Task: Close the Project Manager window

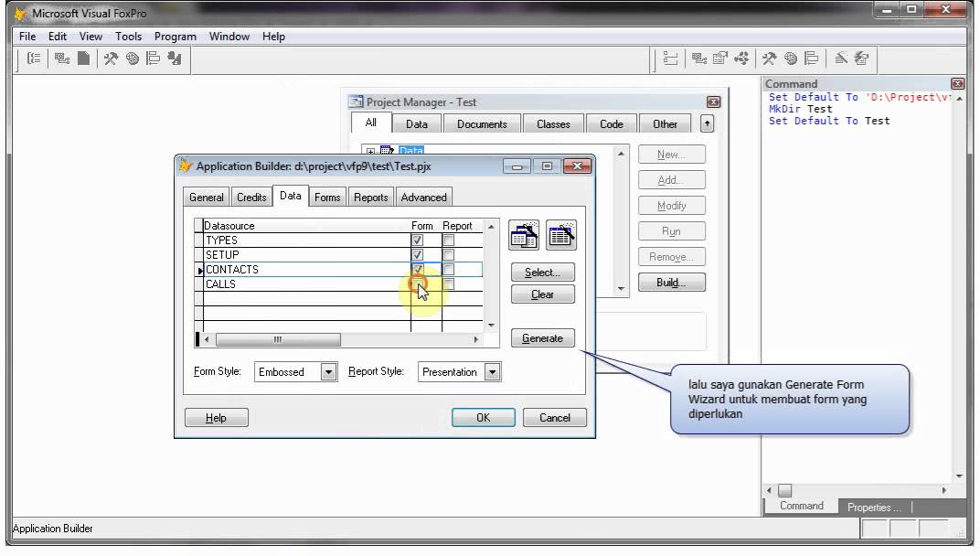Action: point(713,102)
